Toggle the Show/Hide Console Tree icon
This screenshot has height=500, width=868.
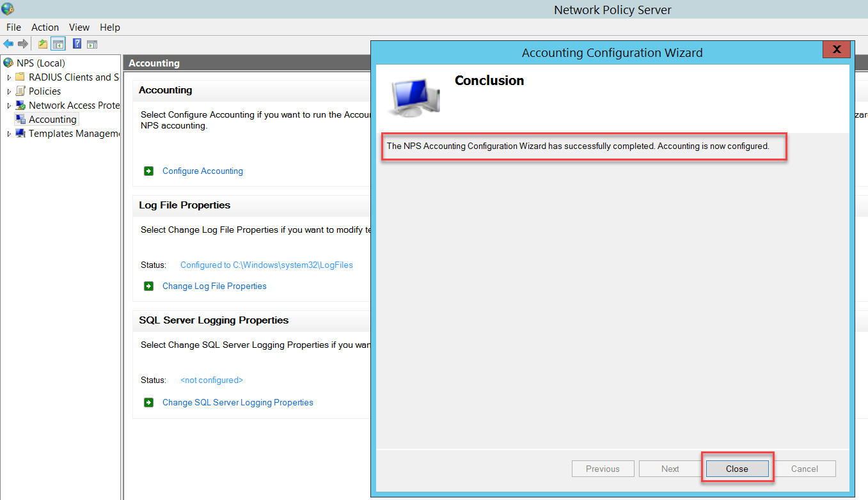[58, 44]
